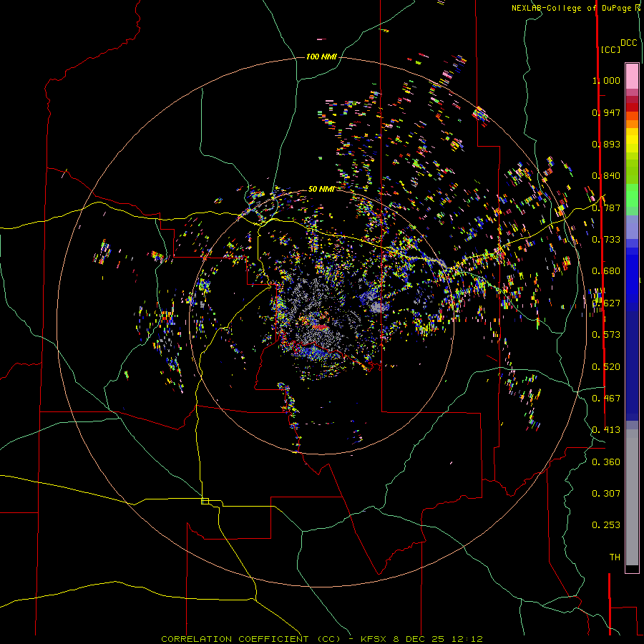Click the 50 NMI range ring label
Viewport: 644px width, 644px height.
(321, 189)
